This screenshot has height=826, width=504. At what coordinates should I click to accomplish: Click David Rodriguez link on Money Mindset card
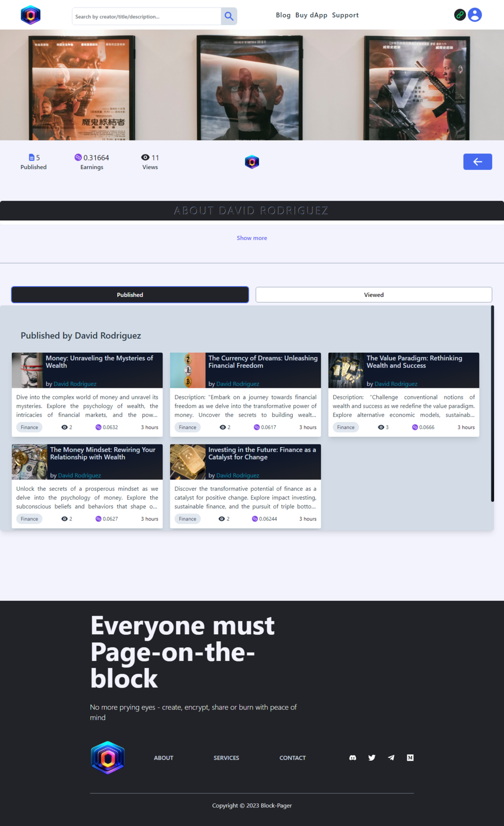79,475
